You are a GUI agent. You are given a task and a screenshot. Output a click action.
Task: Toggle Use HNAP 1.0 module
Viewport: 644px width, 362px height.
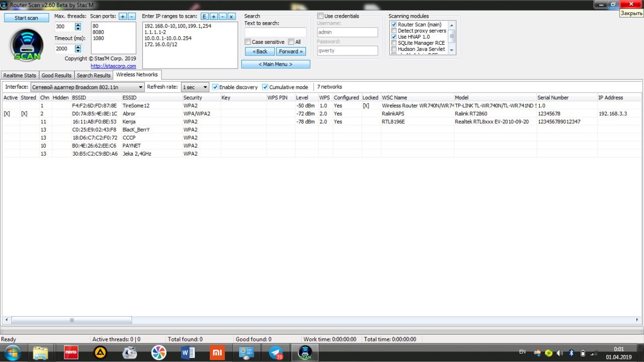pyautogui.click(x=394, y=37)
